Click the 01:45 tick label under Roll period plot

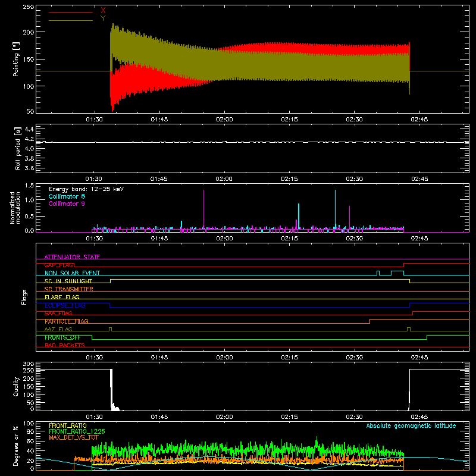tap(159, 179)
